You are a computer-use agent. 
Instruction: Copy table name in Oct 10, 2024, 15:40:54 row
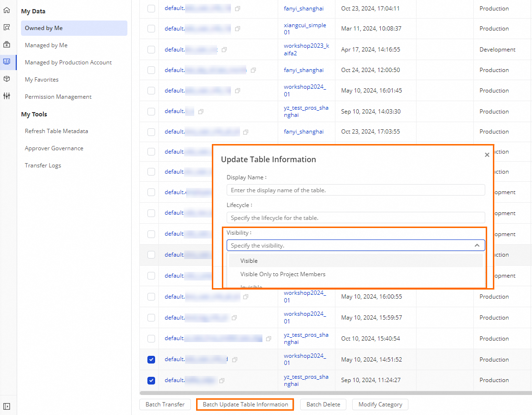[269, 339]
